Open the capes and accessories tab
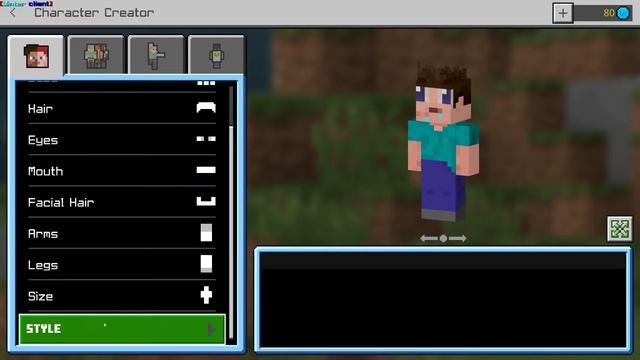This screenshot has height=360, width=640. [216, 55]
